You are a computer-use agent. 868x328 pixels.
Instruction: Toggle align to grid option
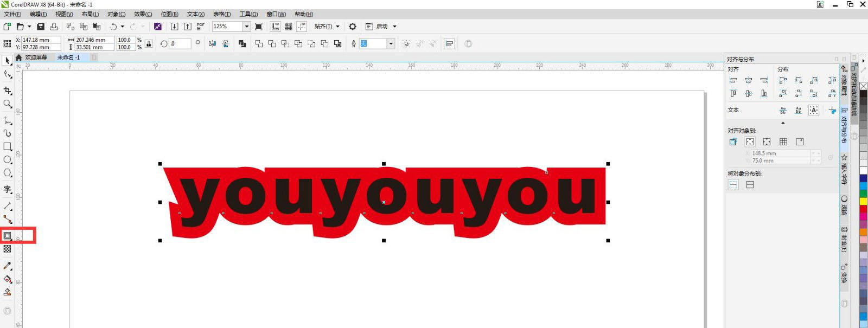tap(783, 142)
